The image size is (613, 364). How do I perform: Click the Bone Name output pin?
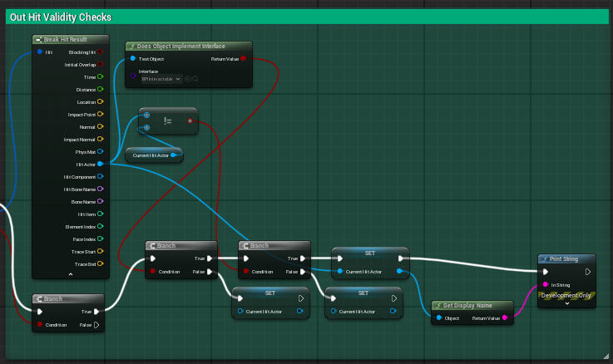pyautogui.click(x=101, y=201)
